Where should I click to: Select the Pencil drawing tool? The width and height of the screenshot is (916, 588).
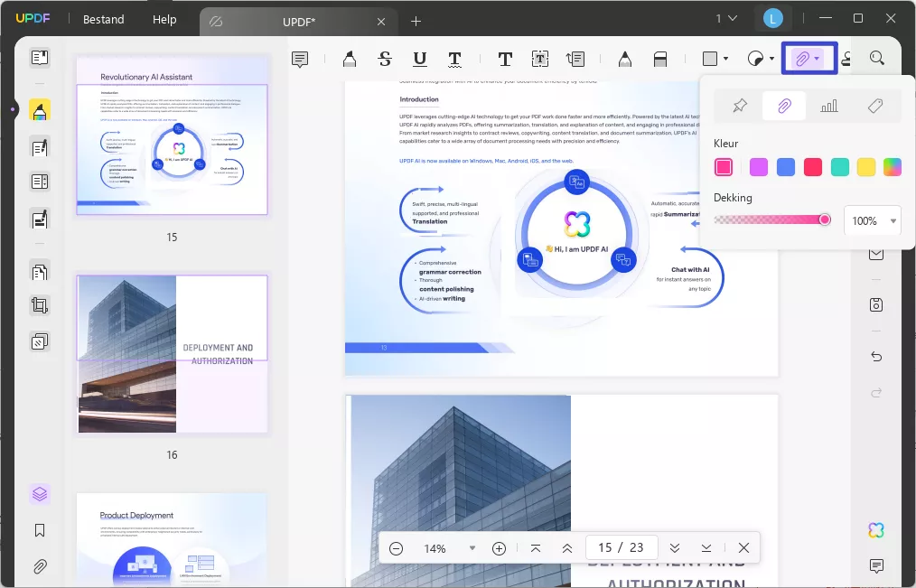point(625,59)
